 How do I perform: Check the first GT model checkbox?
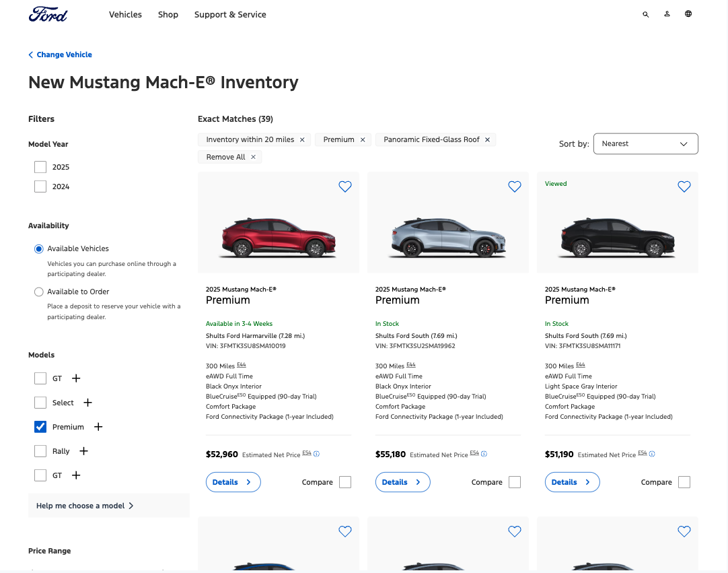coord(40,378)
